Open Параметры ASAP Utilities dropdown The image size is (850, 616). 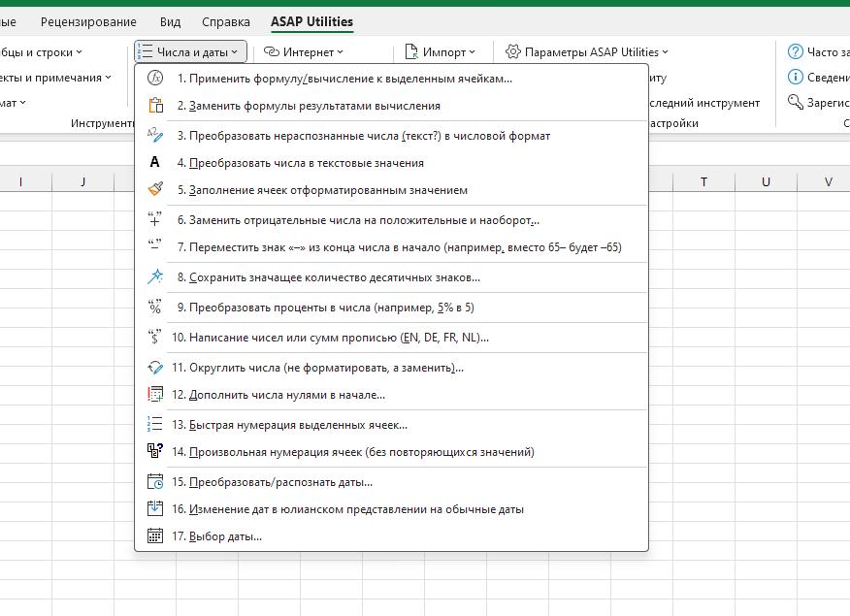tap(586, 52)
